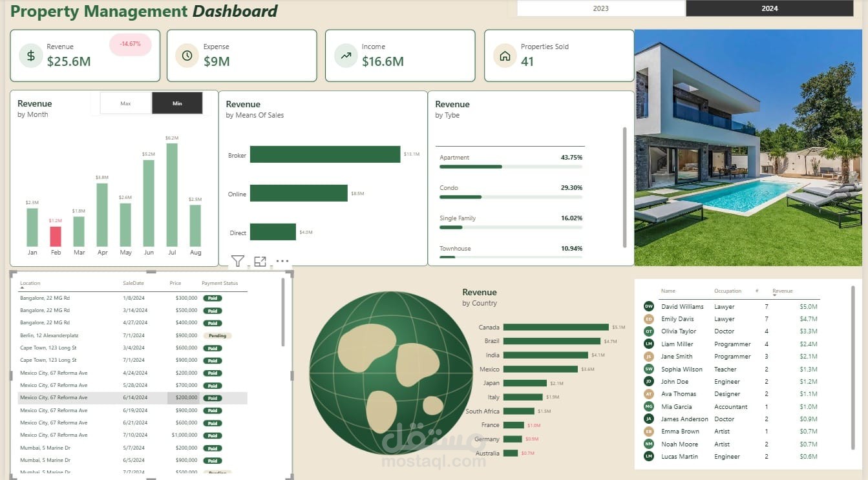
Task: Select the Broker sales bar
Action: [x=325, y=154]
